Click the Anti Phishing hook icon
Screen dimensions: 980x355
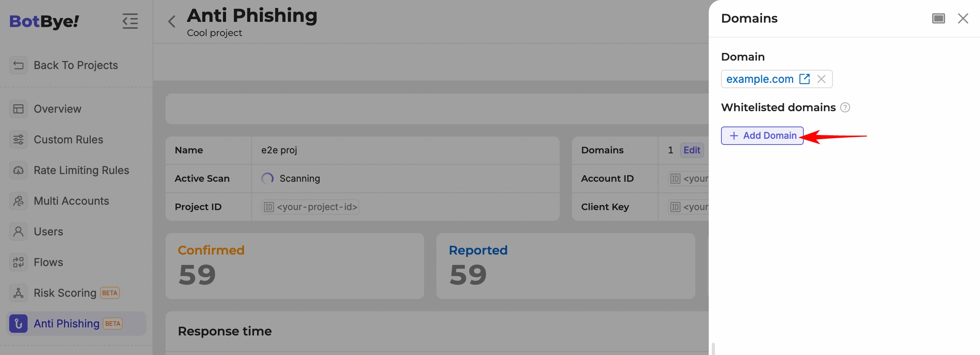(x=18, y=324)
